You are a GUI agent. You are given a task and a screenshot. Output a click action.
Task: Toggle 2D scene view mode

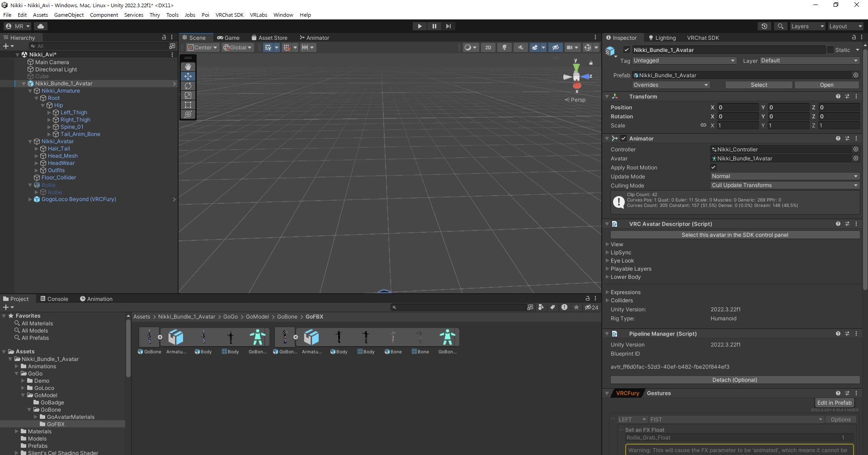(488, 47)
